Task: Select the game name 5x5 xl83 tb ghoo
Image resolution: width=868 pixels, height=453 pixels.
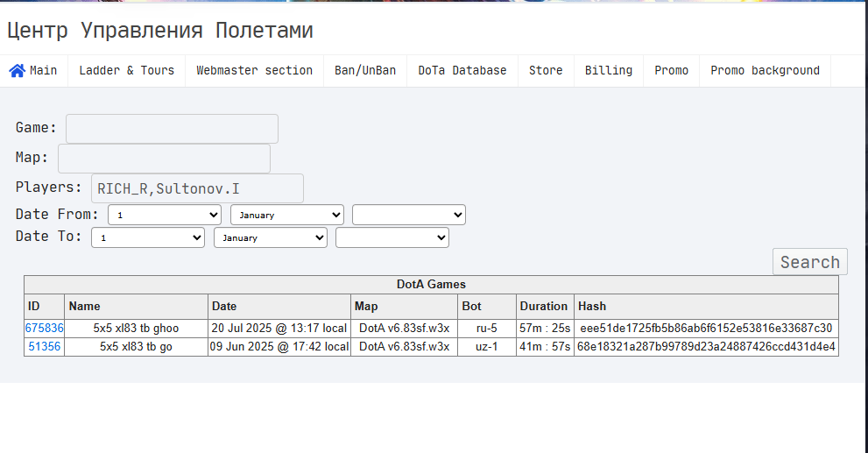Action: tap(136, 328)
